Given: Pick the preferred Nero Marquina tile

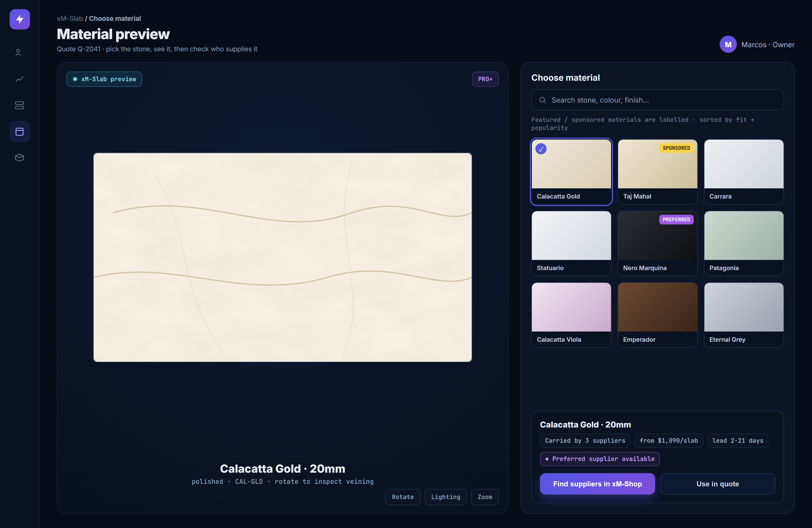Looking at the screenshot, I should point(657,243).
